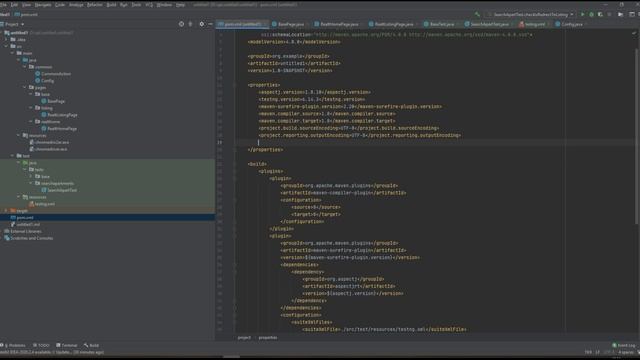Click the window layout icon near the top-right
This screenshot has width=640, height=360.
pyautogui.click(x=631, y=14)
